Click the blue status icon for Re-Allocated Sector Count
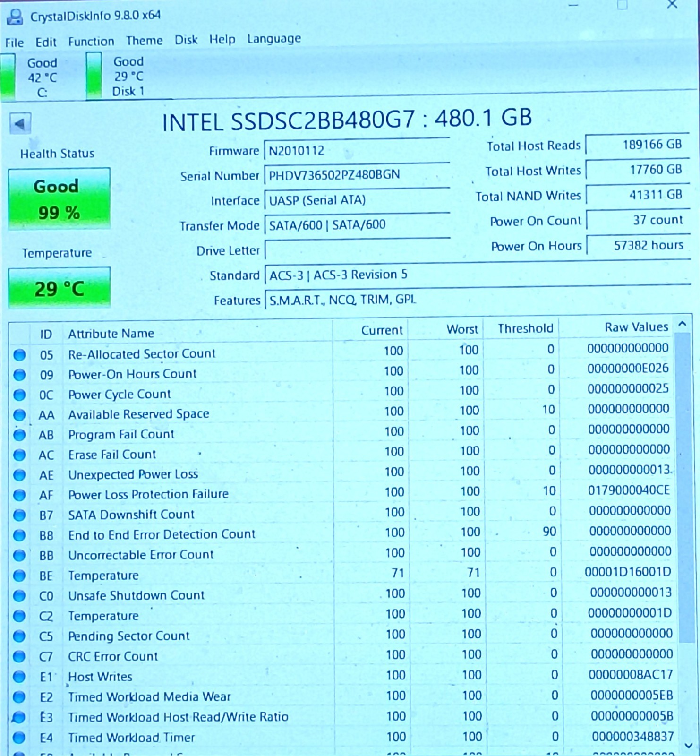Image resolution: width=700 pixels, height=756 pixels. [19, 355]
